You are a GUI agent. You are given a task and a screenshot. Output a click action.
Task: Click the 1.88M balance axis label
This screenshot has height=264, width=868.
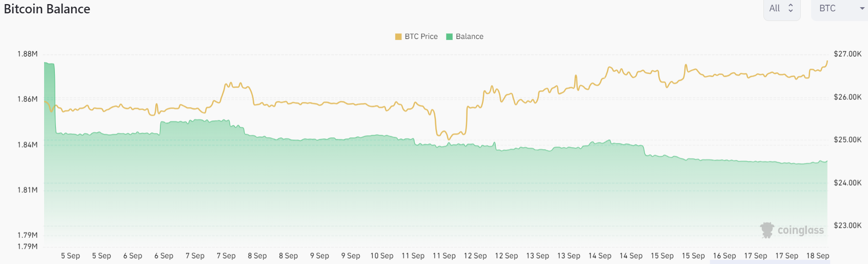click(x=27, y=54)
